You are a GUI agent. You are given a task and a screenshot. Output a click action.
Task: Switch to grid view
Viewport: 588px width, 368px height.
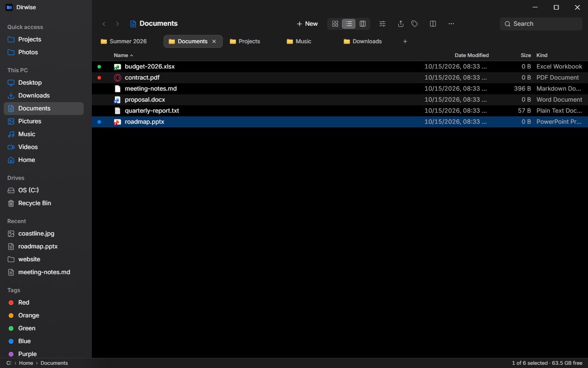pyautogui.click(x=335, y=24)
